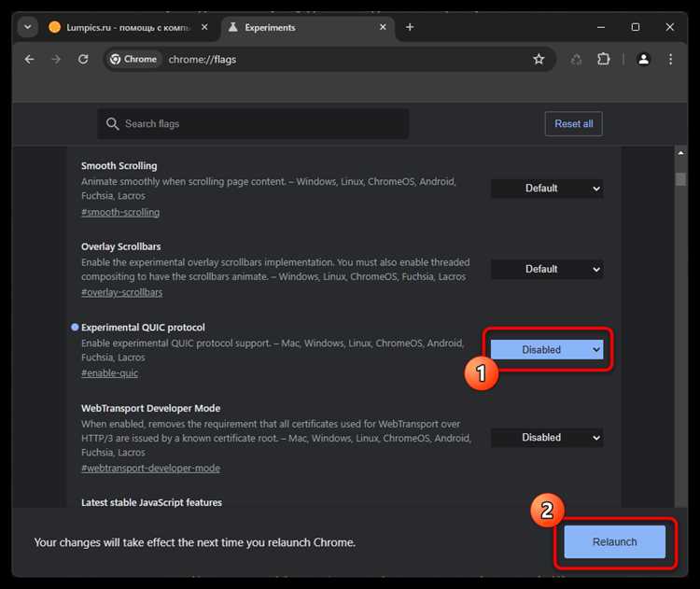The image size is (700, 589).
Task: Maximize the Chrome window
Action: pos(636,27)
